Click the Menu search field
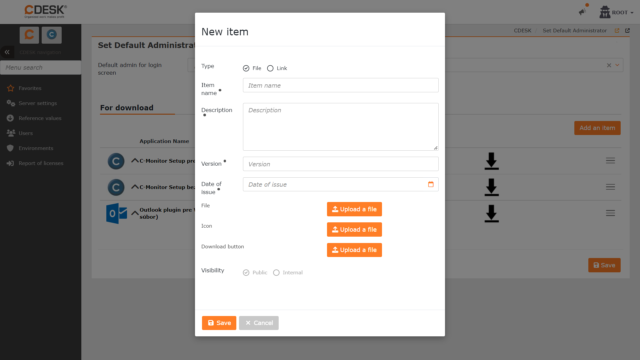Screen dimensions: 640x360 pos(40,67)
